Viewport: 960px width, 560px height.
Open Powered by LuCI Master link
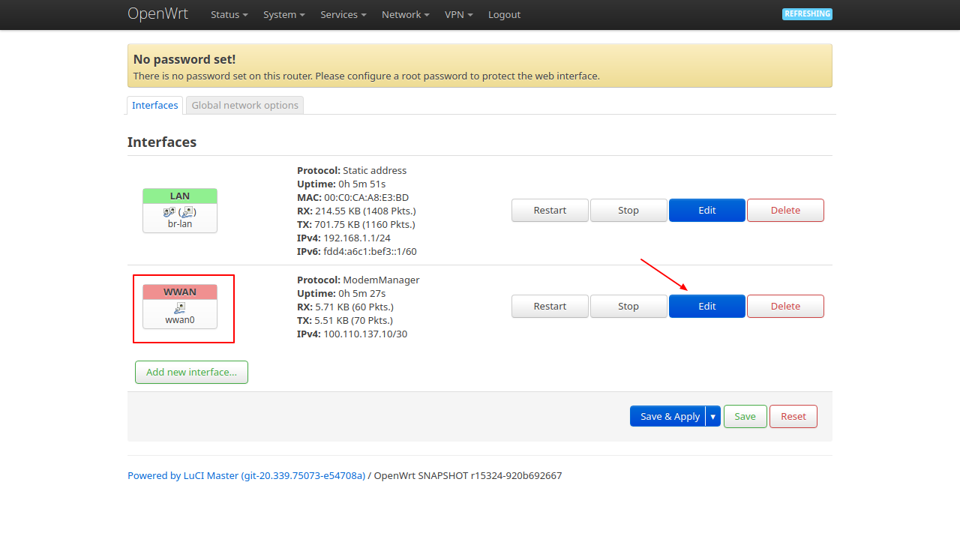(246, 476)
